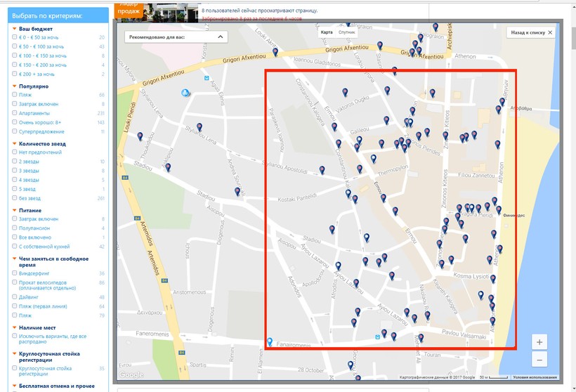The width and height of the screenshot is (576, 392).
Task: Click the hotel pin on Stylianou Lena street
Action: coord(199,127)
